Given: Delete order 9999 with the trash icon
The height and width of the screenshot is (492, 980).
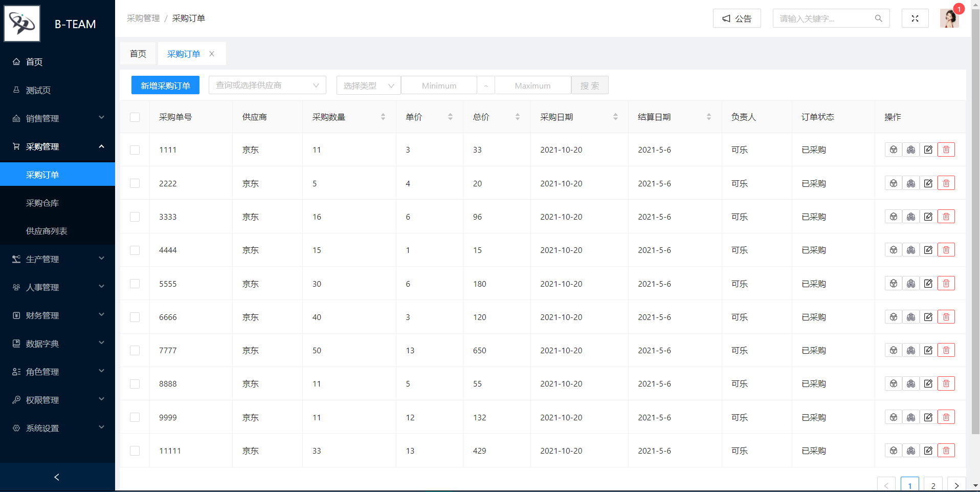Looking at the screenshot, I should click(x=946, y=417).
